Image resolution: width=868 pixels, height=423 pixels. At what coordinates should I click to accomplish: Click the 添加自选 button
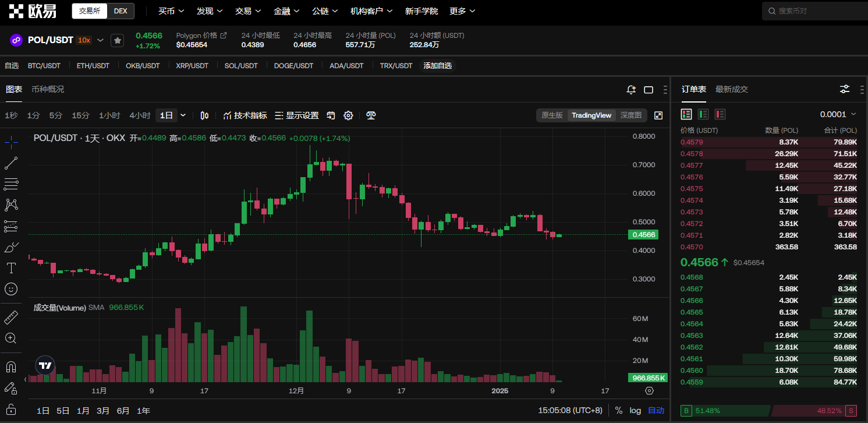point(437,66)
